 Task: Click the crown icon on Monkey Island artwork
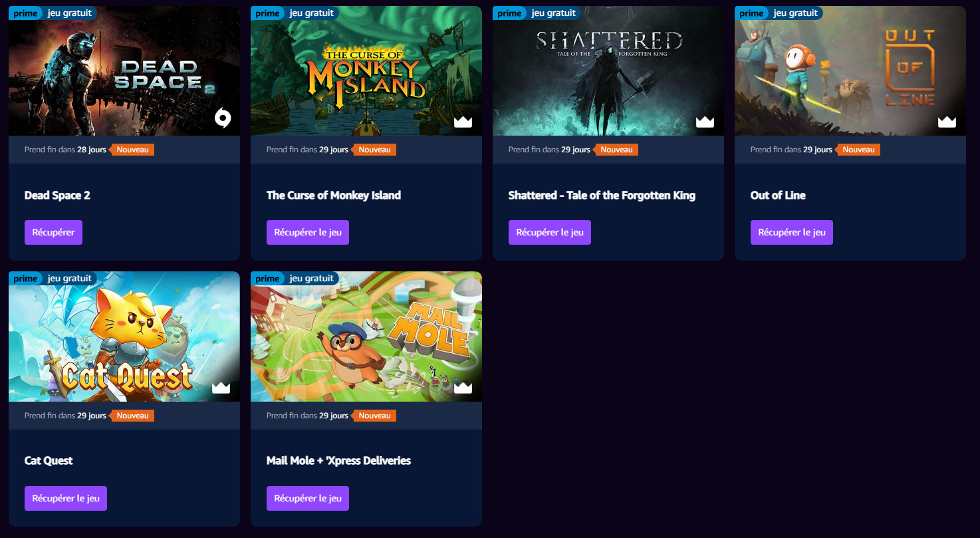coord(463,122)
